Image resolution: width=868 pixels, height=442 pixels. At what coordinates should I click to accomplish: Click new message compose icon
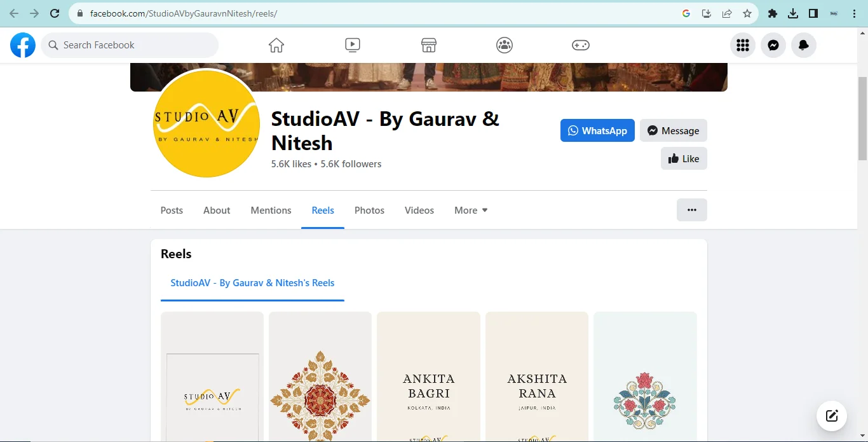[x=832, y=417]
